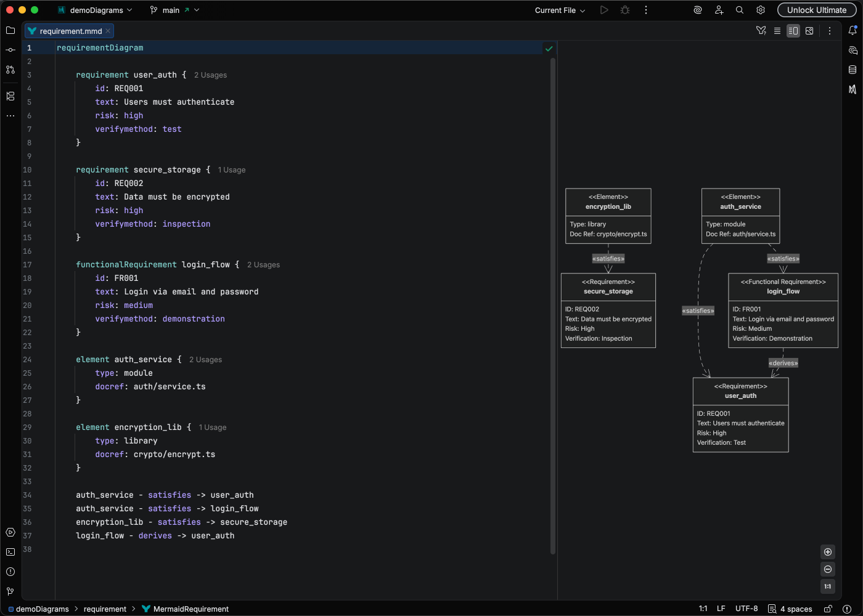Switch to Editor only view
This screenshot has width=863, height=616.
pyautogui.click(x=777, y=31)
